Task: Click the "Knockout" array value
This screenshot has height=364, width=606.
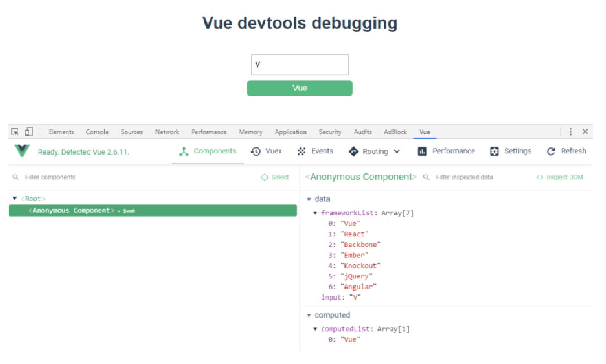Action: [360, 266]
